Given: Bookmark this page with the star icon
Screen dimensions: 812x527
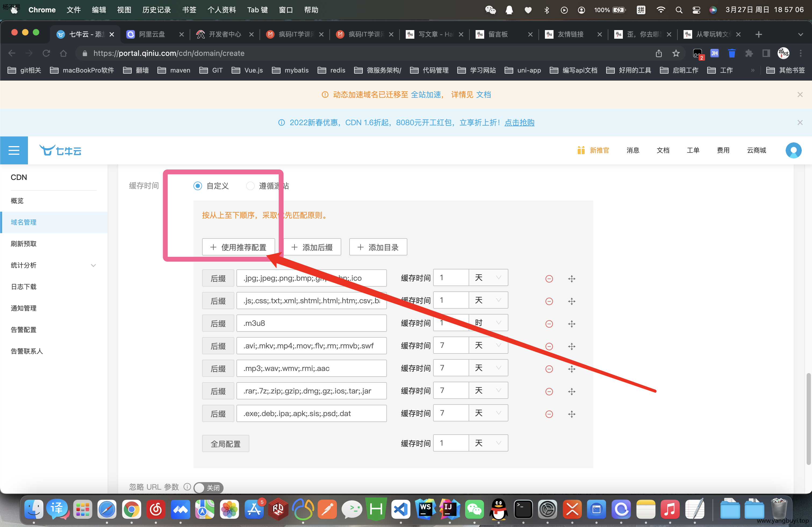Looking at the screenshot, I should pos(676,53).
